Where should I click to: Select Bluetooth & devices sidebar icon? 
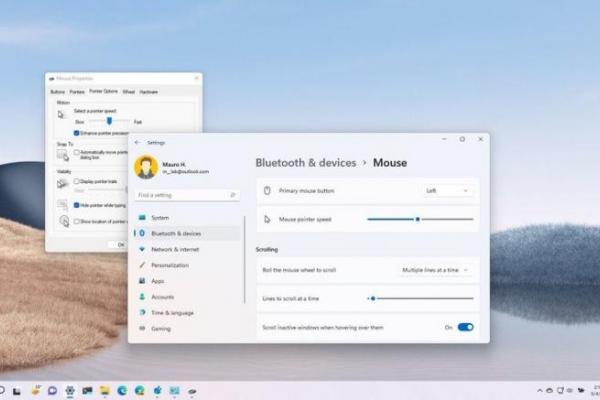pos(142,233)
